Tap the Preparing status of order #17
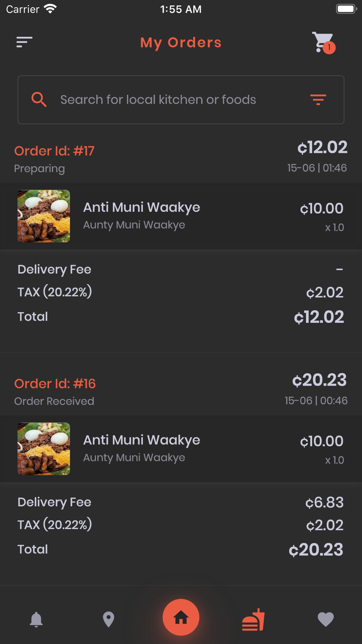This screenshot has width=362, height=644. 39,169
